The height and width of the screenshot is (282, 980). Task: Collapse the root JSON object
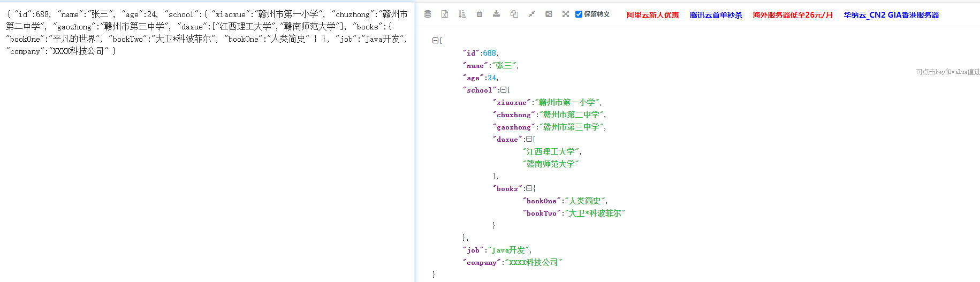tap(435, 40)
